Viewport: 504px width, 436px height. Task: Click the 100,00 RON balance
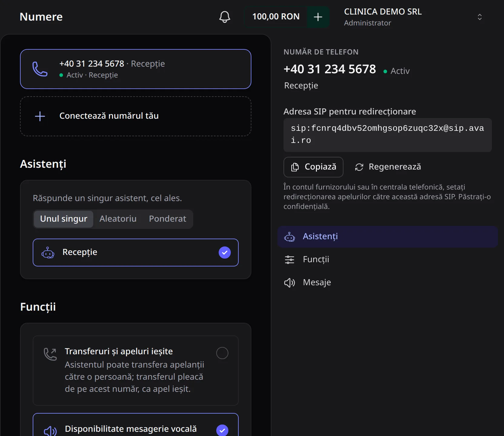(x=276, y=17)
